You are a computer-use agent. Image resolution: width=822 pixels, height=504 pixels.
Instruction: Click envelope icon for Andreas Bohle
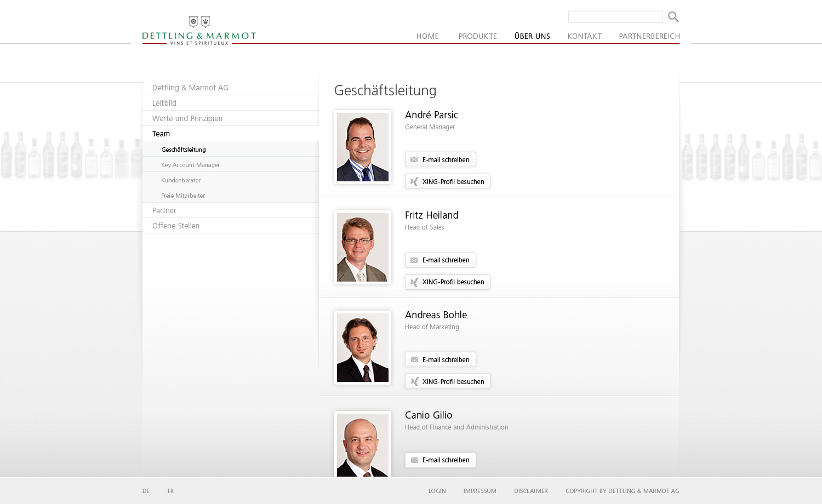414,360
